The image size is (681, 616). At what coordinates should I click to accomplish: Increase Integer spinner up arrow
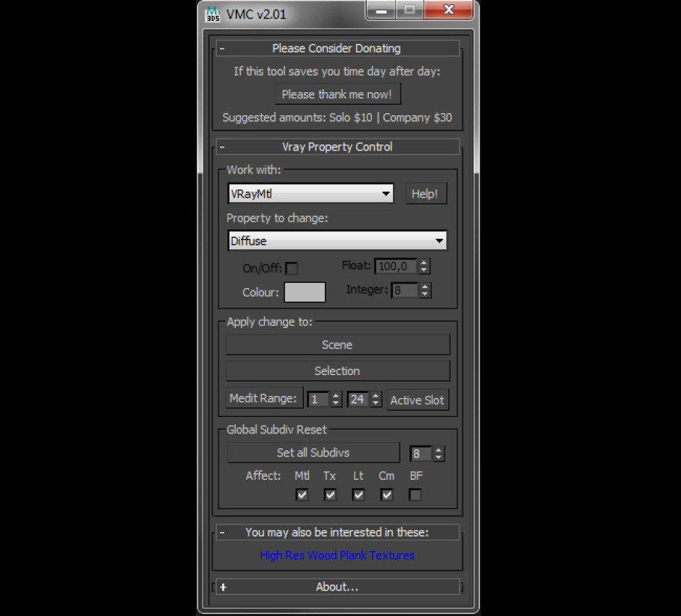click(425, 287)
